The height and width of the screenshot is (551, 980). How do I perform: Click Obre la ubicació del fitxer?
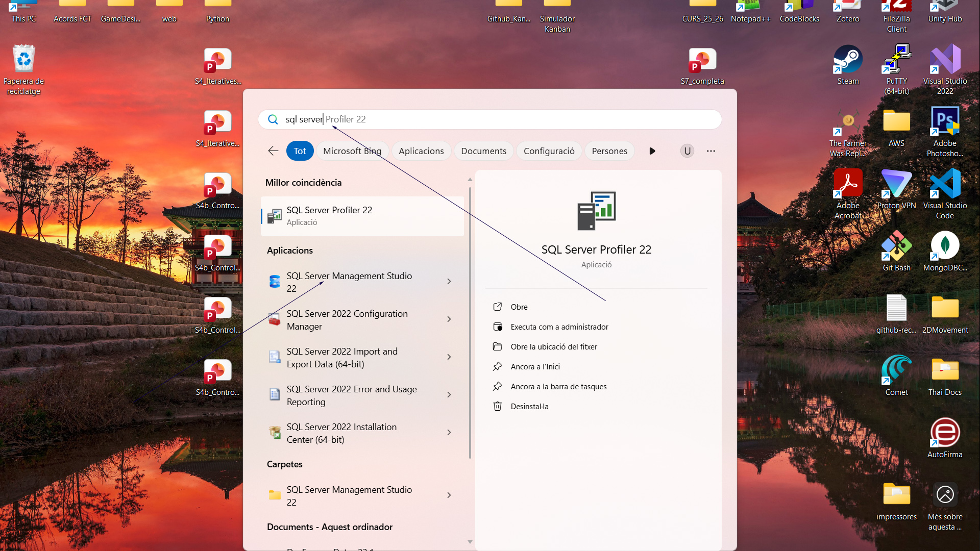click(x=553, y=346)
